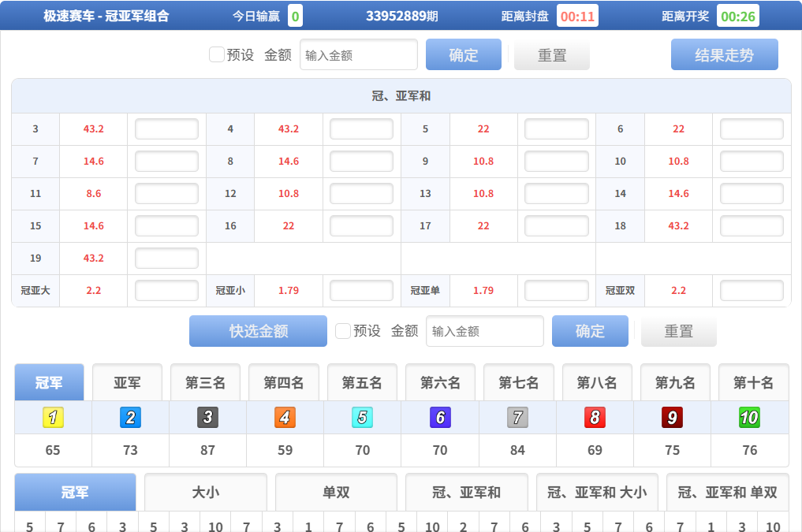Click the cyan number 5 car icon
This screenshot has width=802, height=532.
click(x=362, y=418)
